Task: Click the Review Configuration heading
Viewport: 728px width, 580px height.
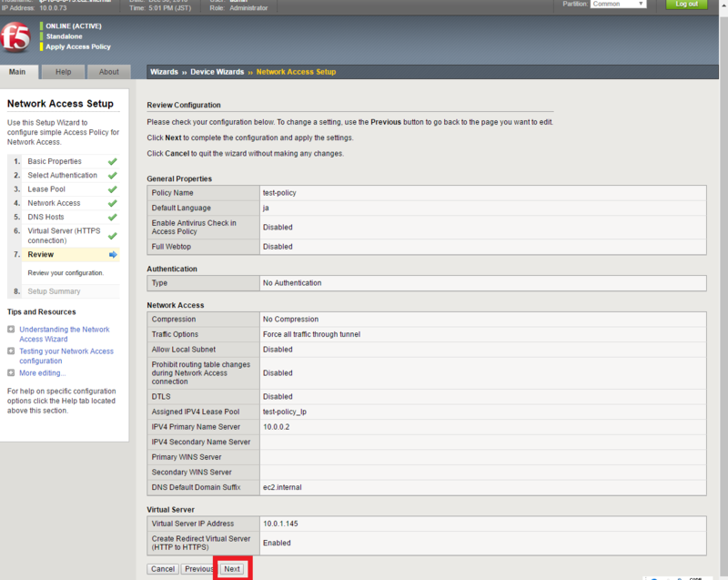Action: point(184,105)
